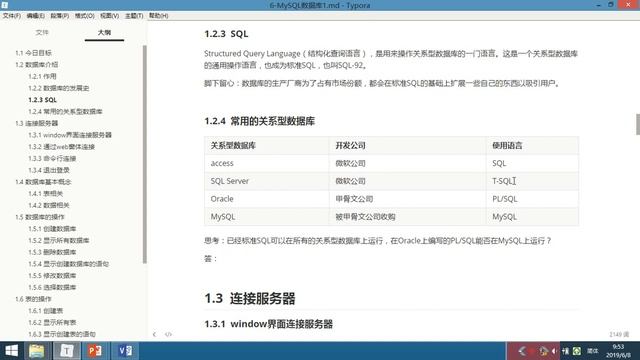Go to outline entry 1.2.1 作用
This screenshot has height=360, width=640.
[42, 76]
